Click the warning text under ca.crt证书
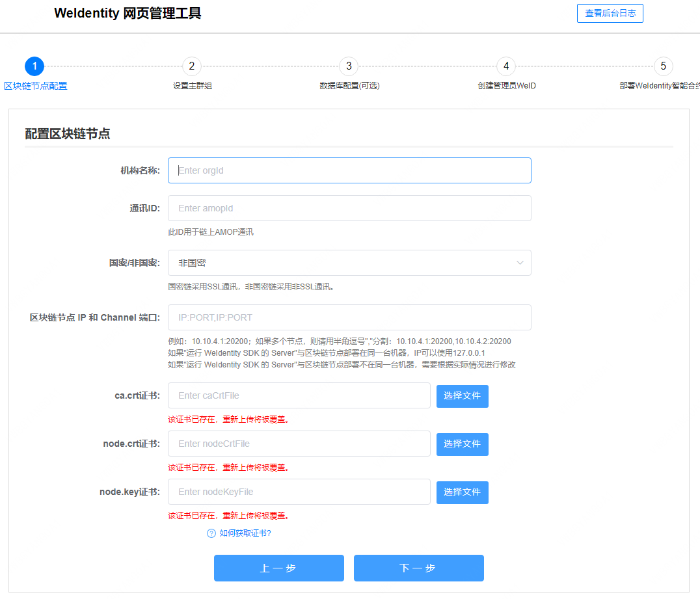 229,419
